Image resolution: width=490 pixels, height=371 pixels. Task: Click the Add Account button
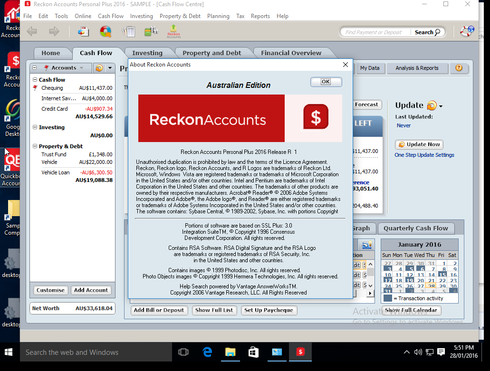click(91, 290)
